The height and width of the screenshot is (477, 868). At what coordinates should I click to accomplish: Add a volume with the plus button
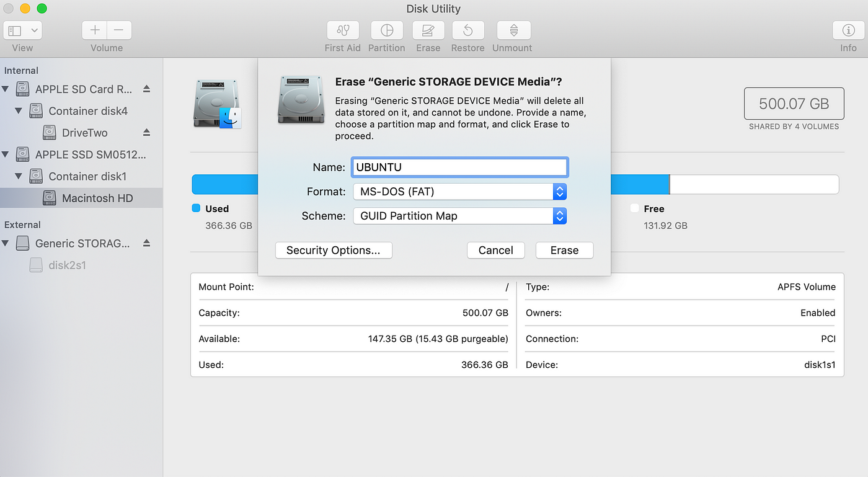pyautogui.click(x=94, y=30)
